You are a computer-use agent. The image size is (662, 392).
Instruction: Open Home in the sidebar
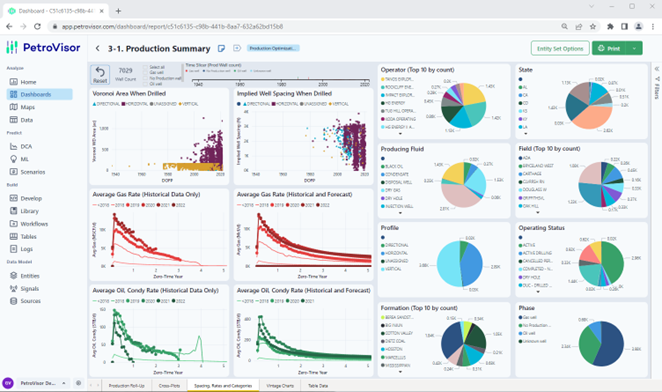click(x=28, y=82)
